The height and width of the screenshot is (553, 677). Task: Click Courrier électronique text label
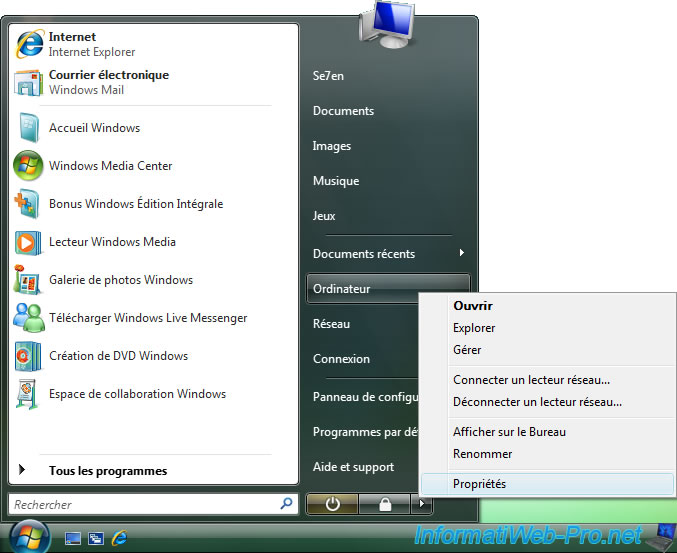point(109,75)
